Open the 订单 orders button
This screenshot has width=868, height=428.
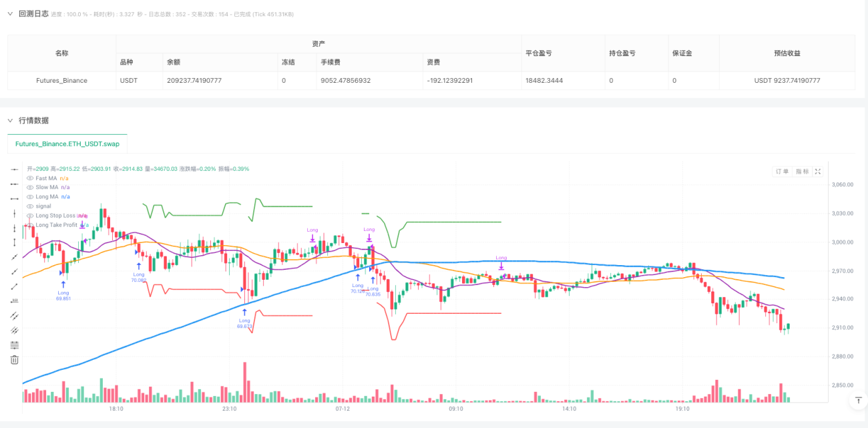click(x=782, y=172)
